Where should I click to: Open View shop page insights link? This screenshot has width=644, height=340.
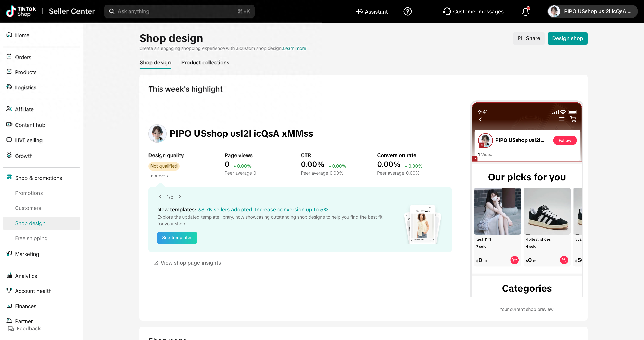pos(187,263)
